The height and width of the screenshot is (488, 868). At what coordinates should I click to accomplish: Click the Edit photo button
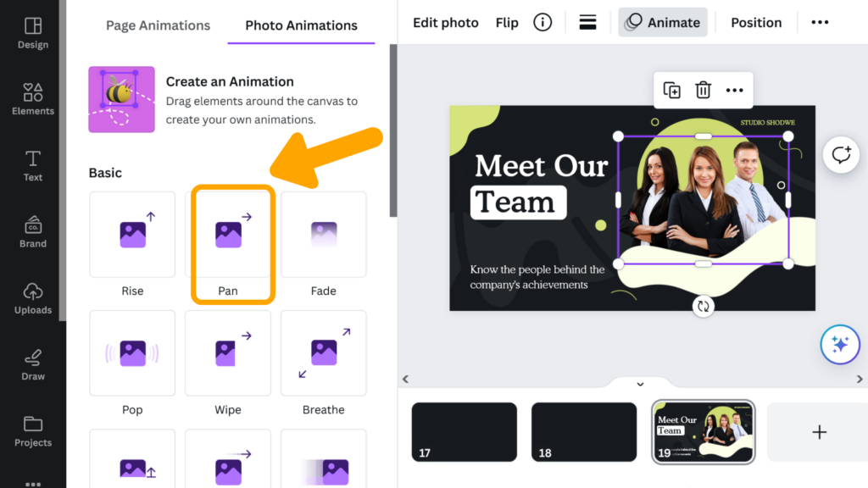pos(446,23)
